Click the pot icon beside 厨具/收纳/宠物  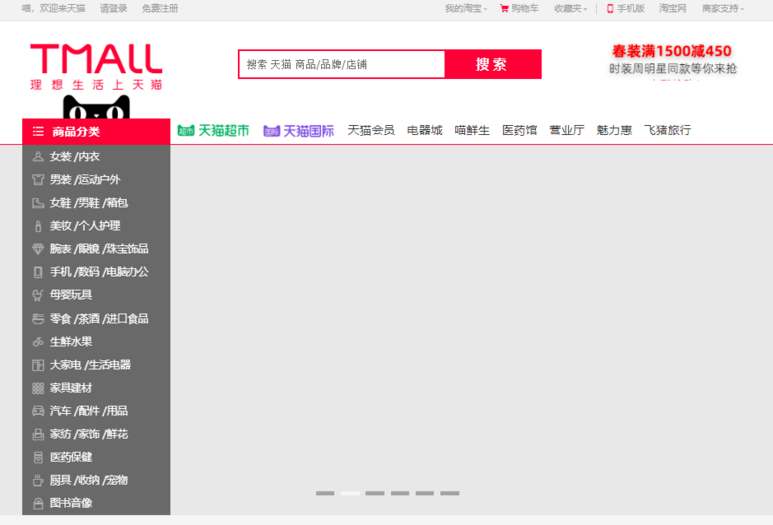38,480
